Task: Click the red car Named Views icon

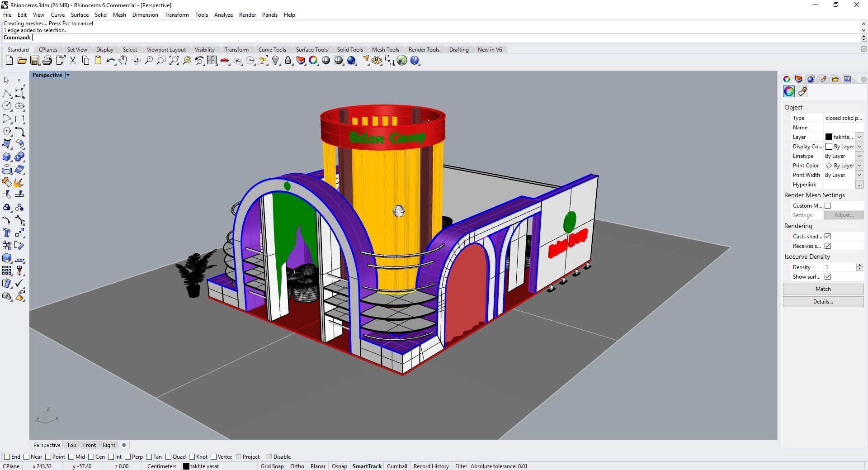Action: click(225, 60)
